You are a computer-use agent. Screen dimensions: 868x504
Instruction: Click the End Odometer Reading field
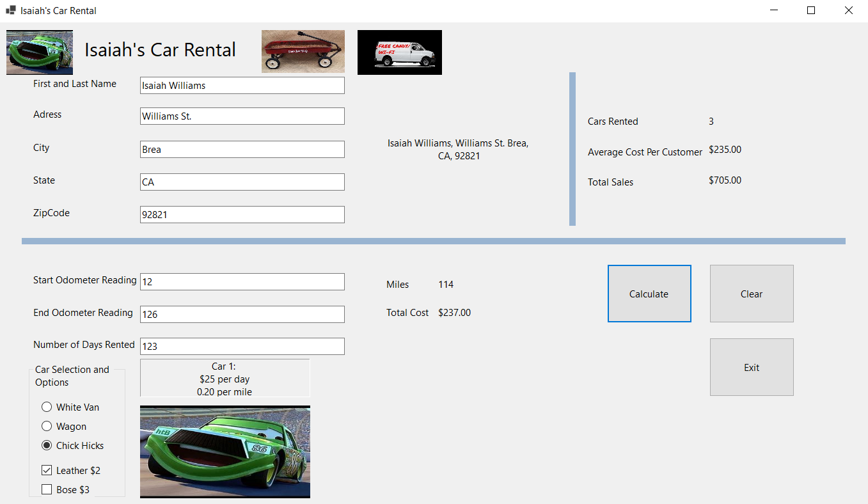(x=242, y=314)
